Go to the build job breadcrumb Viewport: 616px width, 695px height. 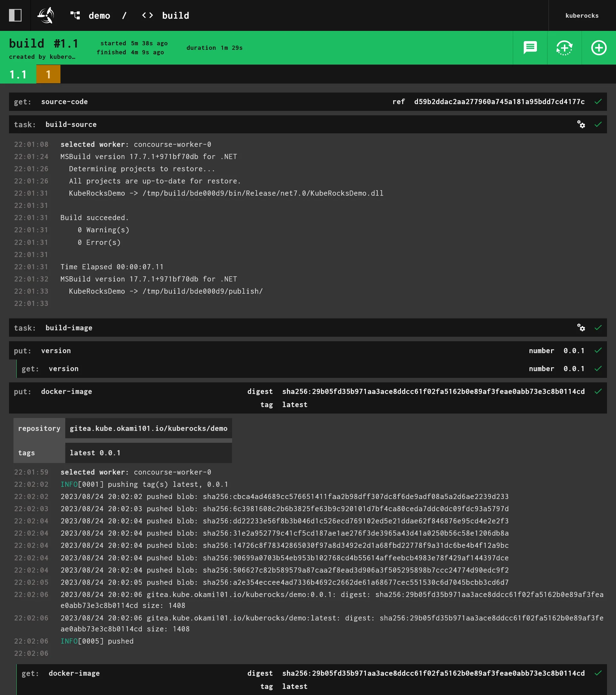pos(175,16)
